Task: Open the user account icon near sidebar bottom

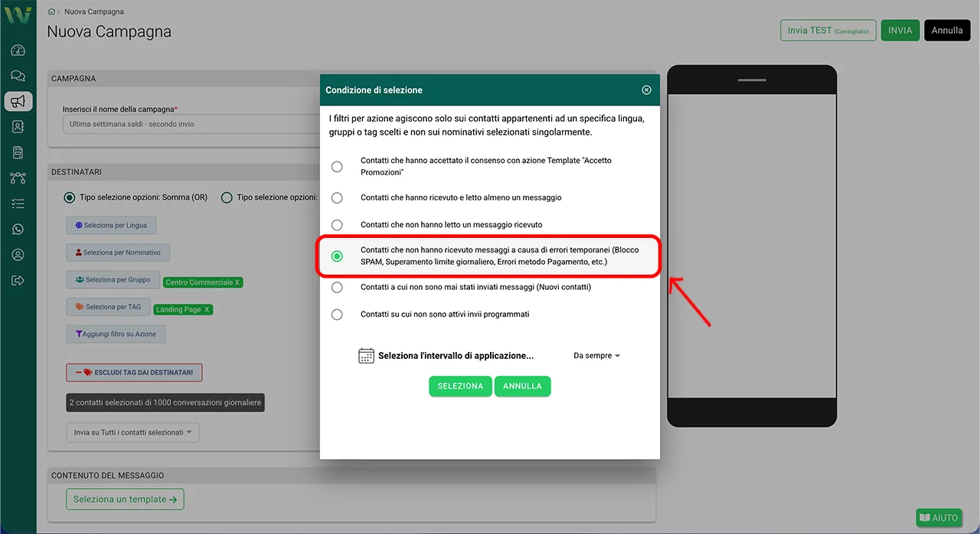Action: pyautogui.click(x=18, y=254)
